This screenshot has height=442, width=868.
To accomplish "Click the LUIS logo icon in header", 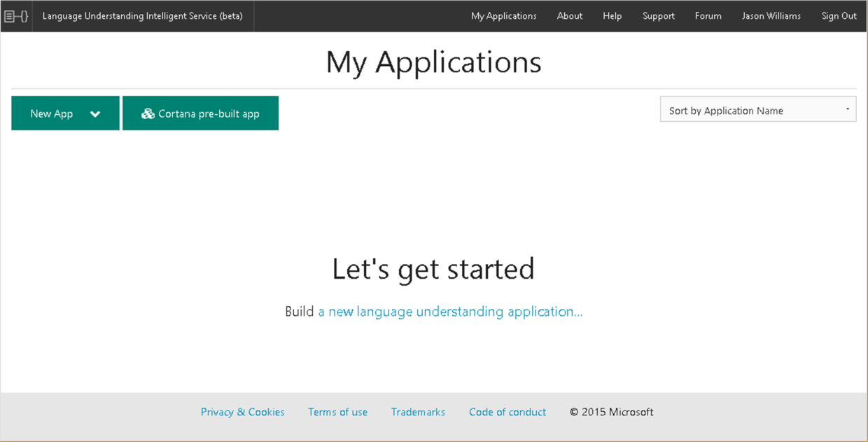I will (16, 16).
